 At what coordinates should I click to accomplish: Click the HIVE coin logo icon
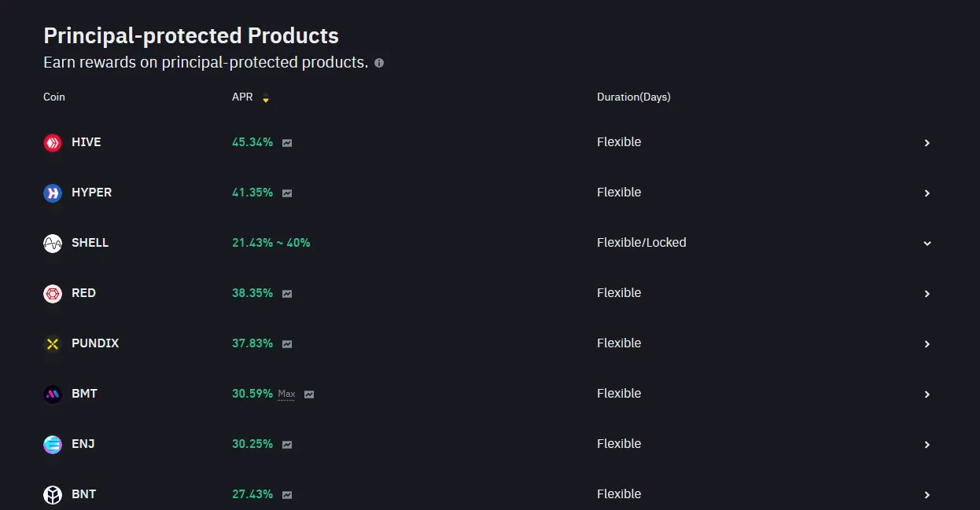(x=53, y=143)
